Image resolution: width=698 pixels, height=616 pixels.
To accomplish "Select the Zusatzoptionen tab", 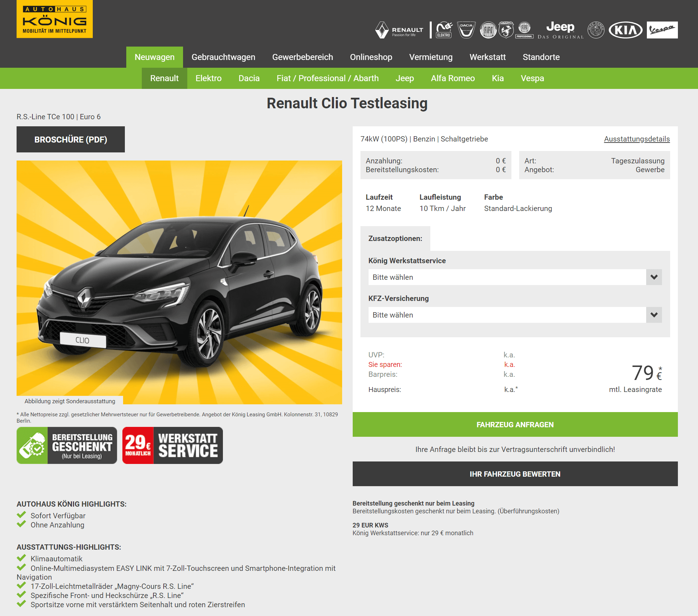I will [x=395, y=238].
